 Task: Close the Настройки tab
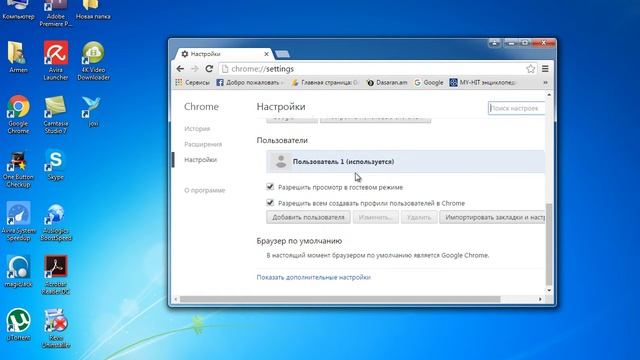266,54
